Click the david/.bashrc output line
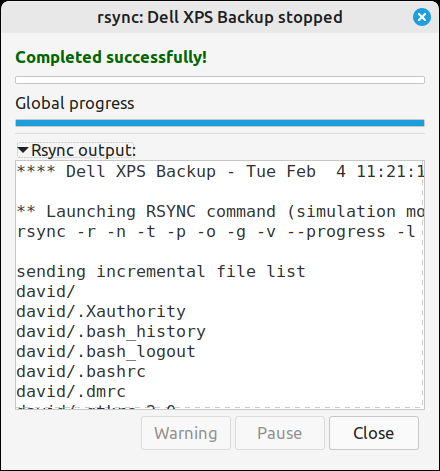 81,372
